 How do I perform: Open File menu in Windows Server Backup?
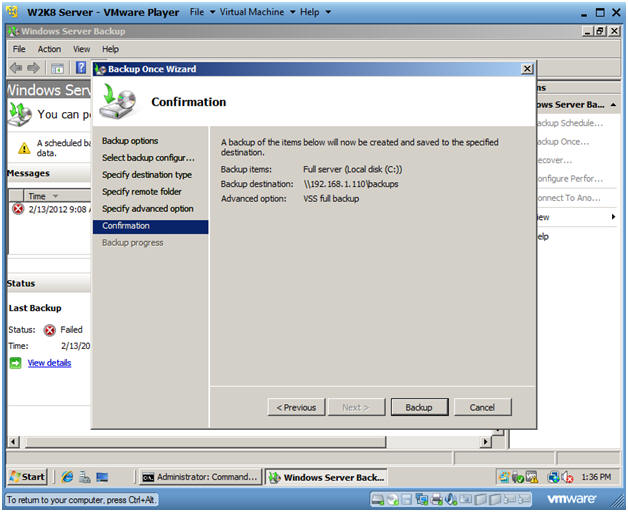pyautogui.click(x=19, y=49)
